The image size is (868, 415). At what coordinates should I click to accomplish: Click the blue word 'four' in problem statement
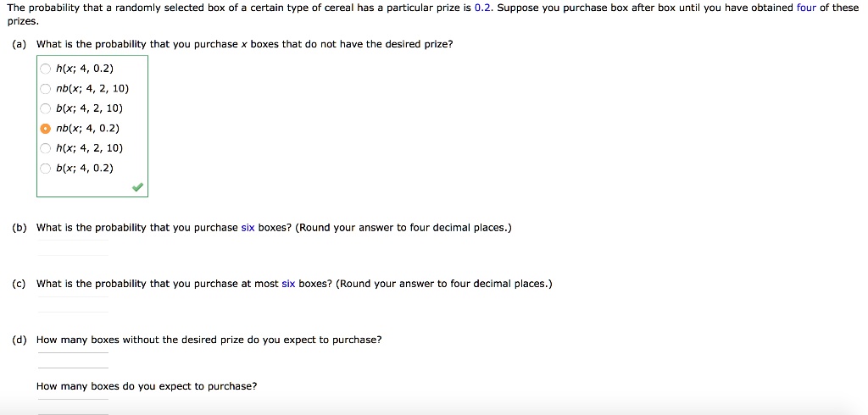[x=806, y=8]
